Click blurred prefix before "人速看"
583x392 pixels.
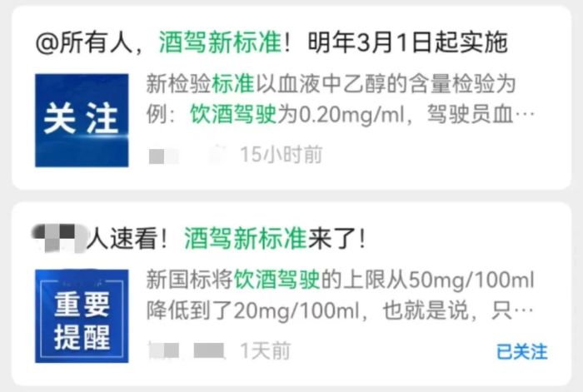coord(59,238)
